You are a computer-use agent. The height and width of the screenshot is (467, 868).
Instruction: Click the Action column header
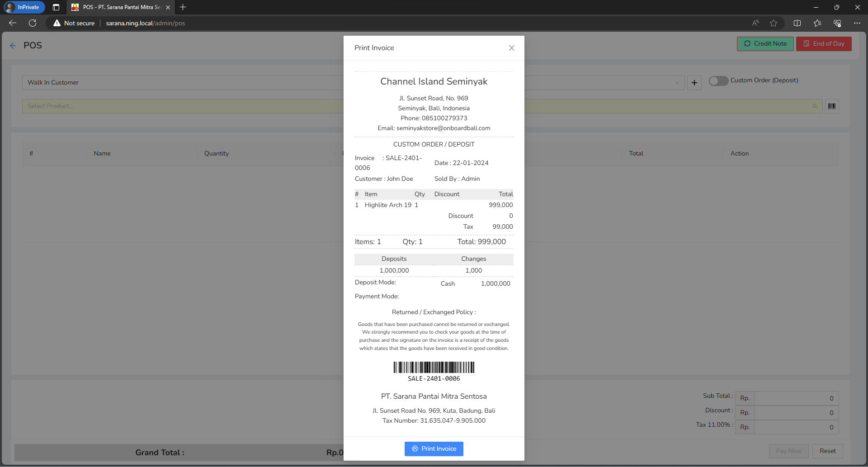tap(740, 154)
